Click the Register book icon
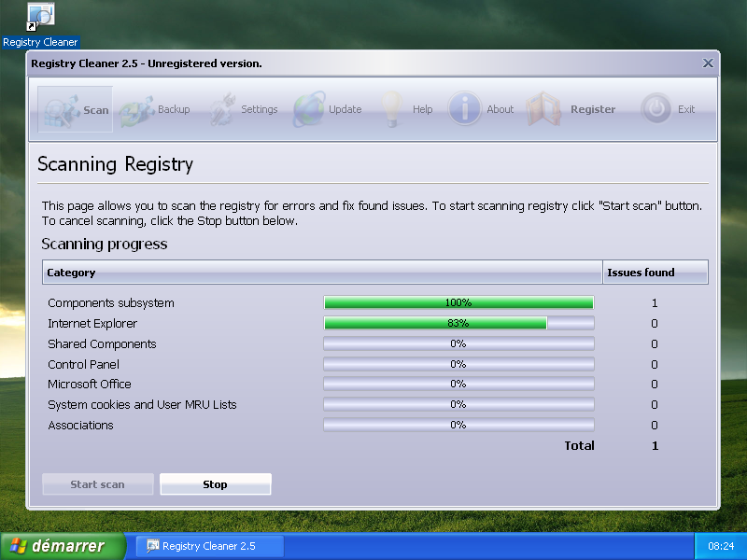The image size is (747, 560). [544, 109]
